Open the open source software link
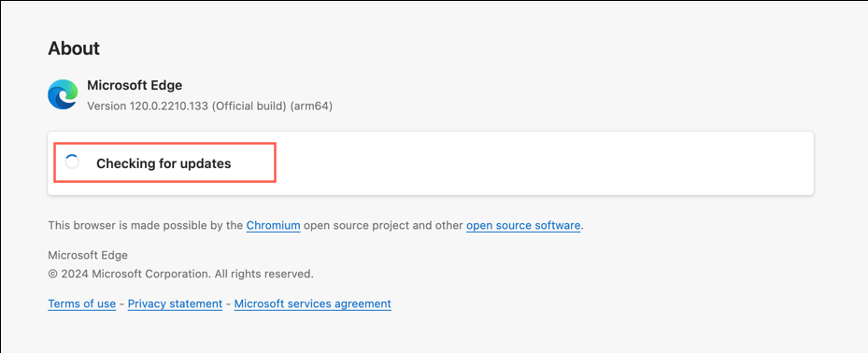Viewport: 868px width, 353px height. [x=523, y=226]
